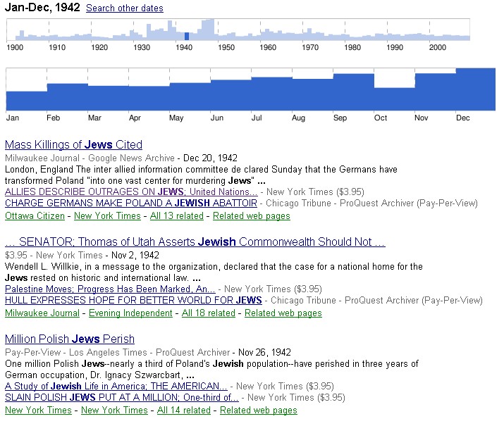Screen dimensions: 504x426
Task: Select the June bar in monthly chart
Action: click(x=231, y=95)
